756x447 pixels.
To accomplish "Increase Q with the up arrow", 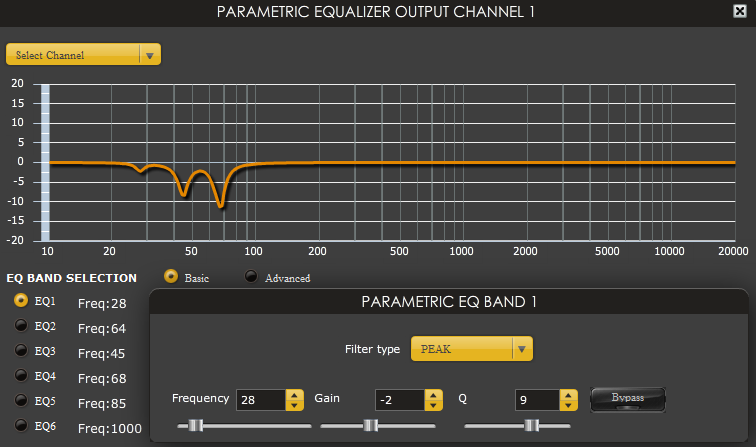I will [x=568, y=395].
